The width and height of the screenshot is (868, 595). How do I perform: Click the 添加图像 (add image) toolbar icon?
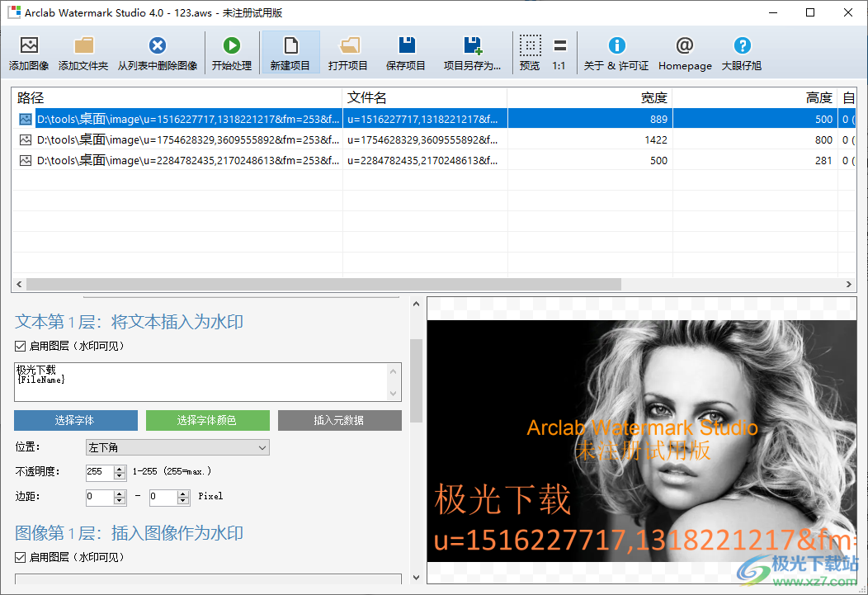[29, 45]
